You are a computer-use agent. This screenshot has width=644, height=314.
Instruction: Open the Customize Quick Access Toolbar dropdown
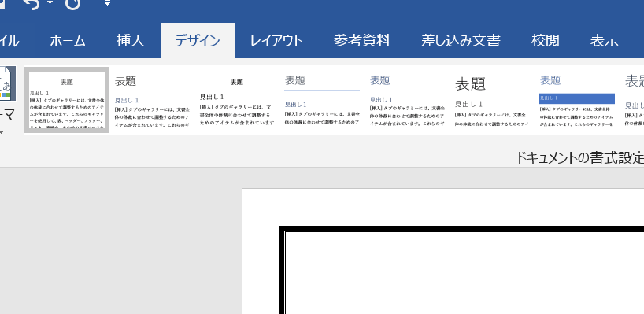click(x=107, y=3)
